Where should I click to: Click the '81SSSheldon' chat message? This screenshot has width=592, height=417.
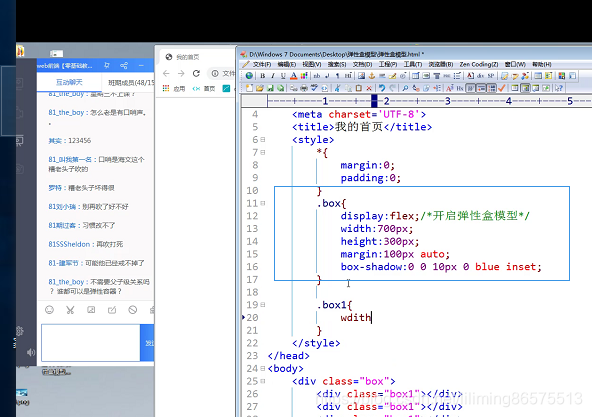pos(86,244)
